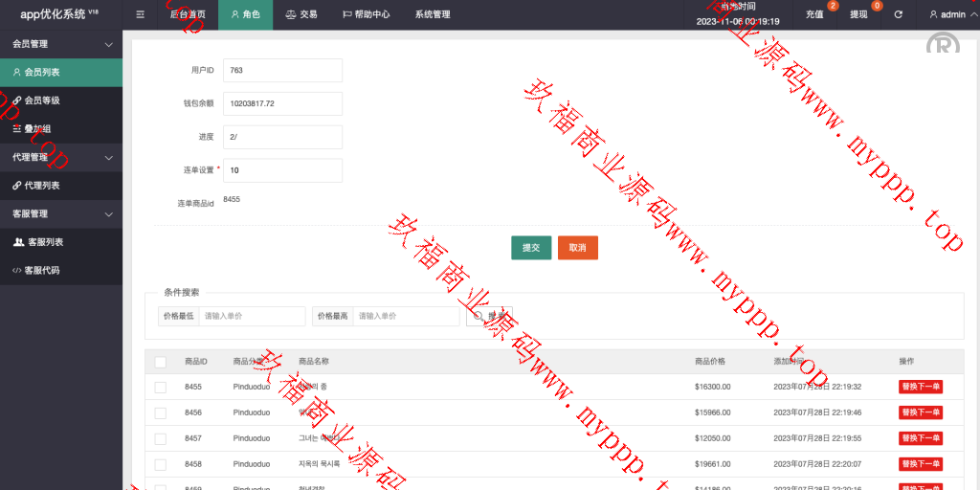Check the row for product 8455
980x490 pixels.
[161, 387]
